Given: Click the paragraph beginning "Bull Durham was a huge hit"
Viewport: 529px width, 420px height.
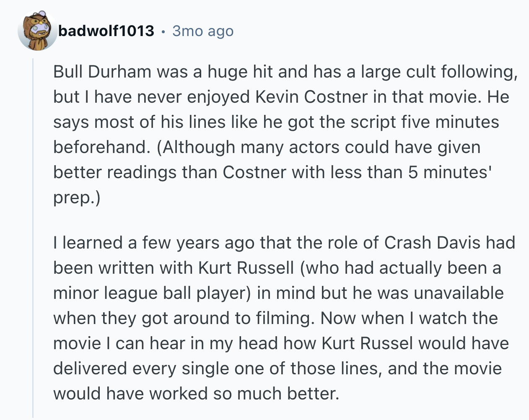Looking at the screenshot, I should pos(285,134).
